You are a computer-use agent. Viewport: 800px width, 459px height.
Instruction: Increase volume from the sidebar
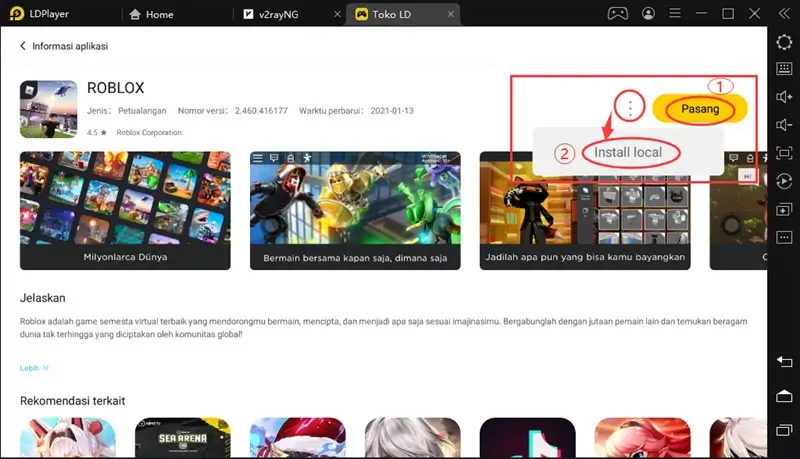(x=784, y=97)
